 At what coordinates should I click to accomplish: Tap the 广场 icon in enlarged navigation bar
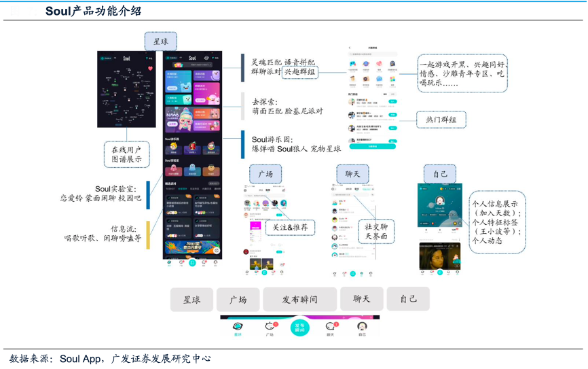[269, 327]
